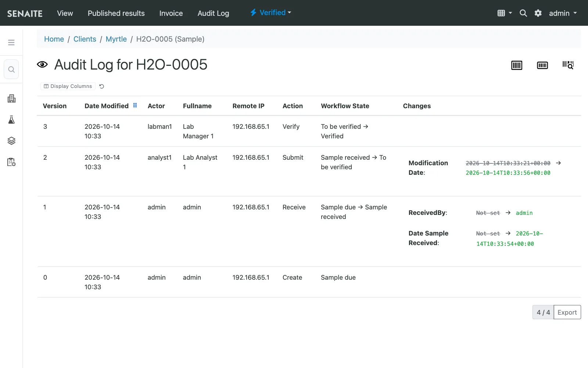
Task: Click the Lab Manager 1 fullname cell
Action: tap(198, 131)
